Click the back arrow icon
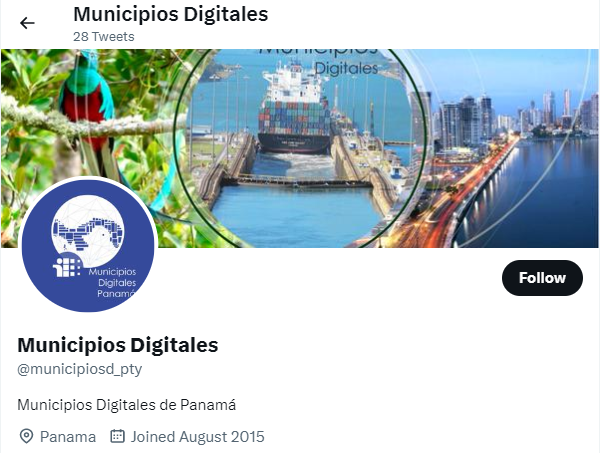 (x=27, y=23)
